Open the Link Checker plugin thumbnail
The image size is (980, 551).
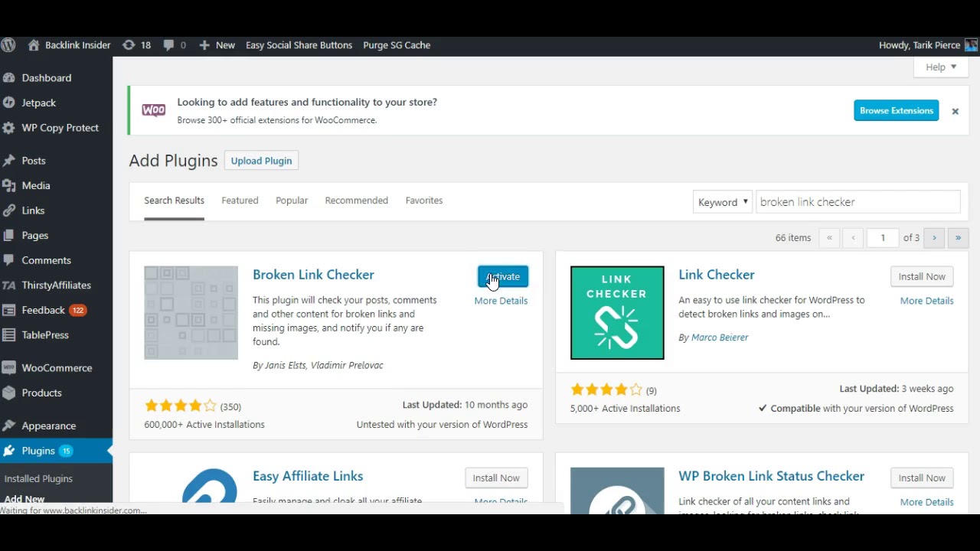[617, 312]
